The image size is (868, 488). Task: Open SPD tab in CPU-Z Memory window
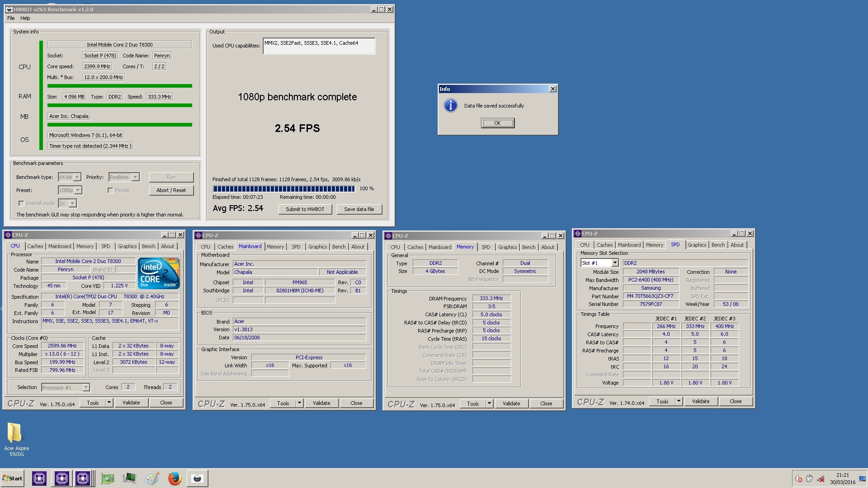[x=486, y=247]
